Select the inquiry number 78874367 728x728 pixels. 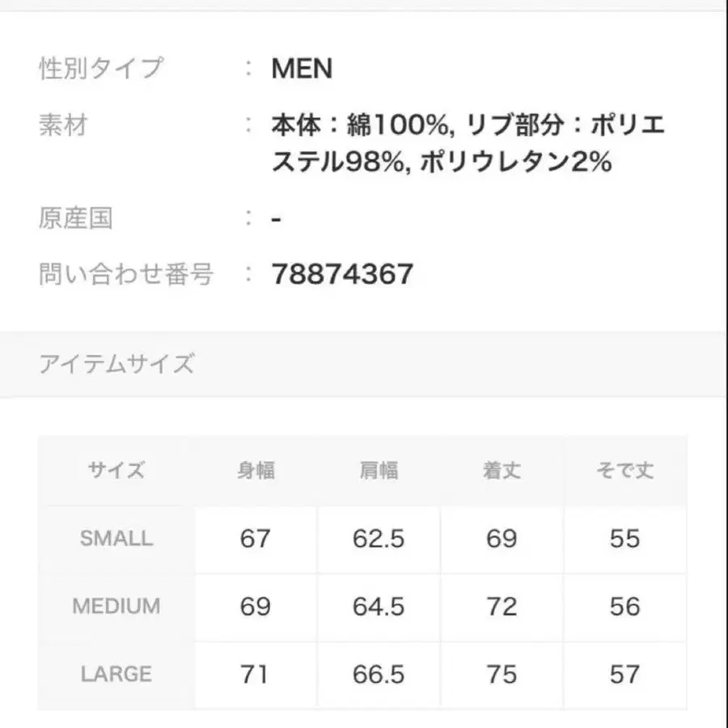[x=343, y=274]
